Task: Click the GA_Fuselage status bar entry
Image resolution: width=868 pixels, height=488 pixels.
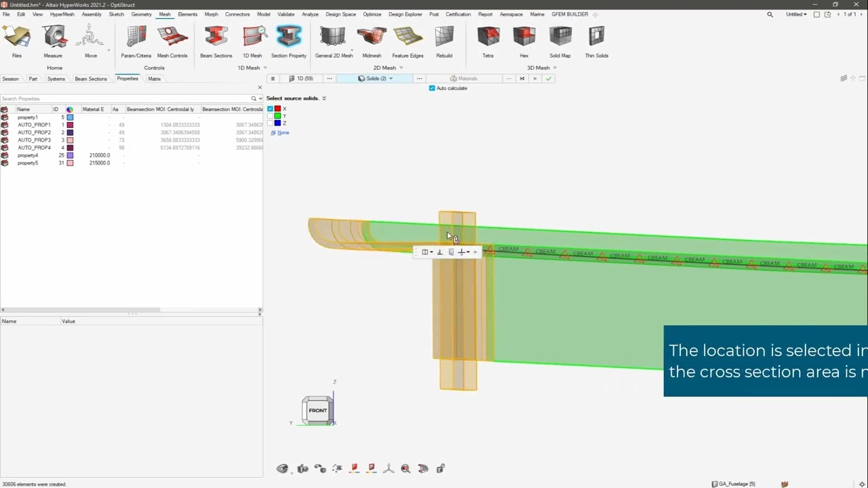Action: tap(733, 484)
